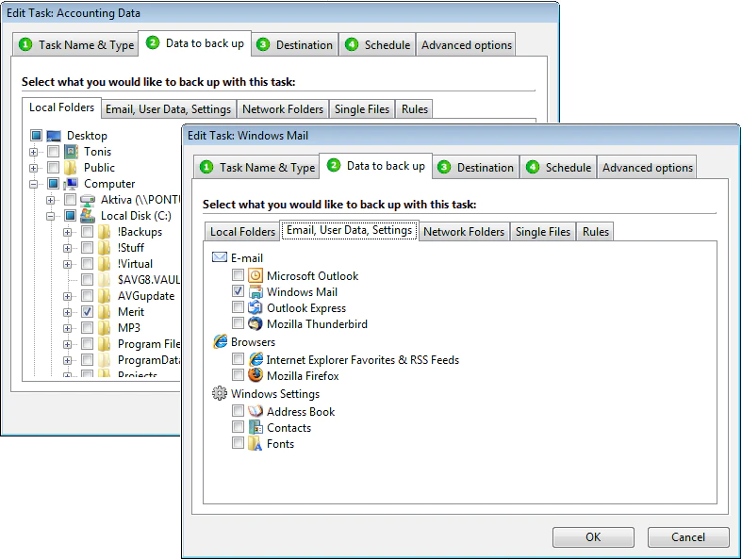The height and width of the screenshot is (560, 742).
Task: Click the Windows Mail icon
Action: 256,291
